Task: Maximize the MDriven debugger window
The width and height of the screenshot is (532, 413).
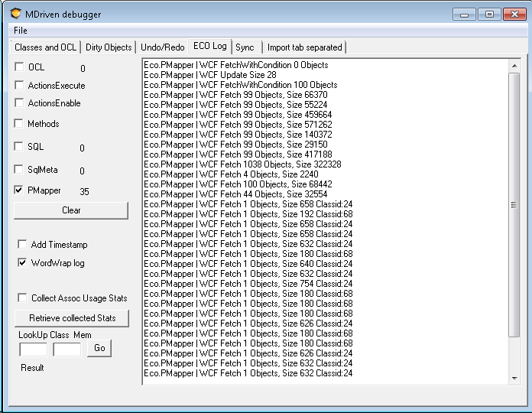Action: [489, 15]
